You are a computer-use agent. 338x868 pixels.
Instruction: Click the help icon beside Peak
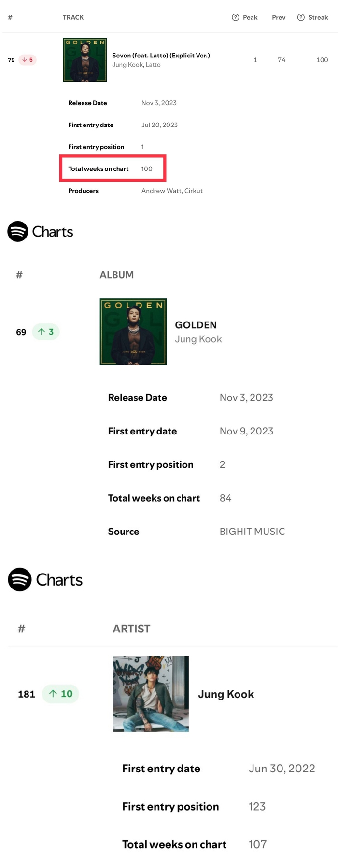(x=236, y=17)
